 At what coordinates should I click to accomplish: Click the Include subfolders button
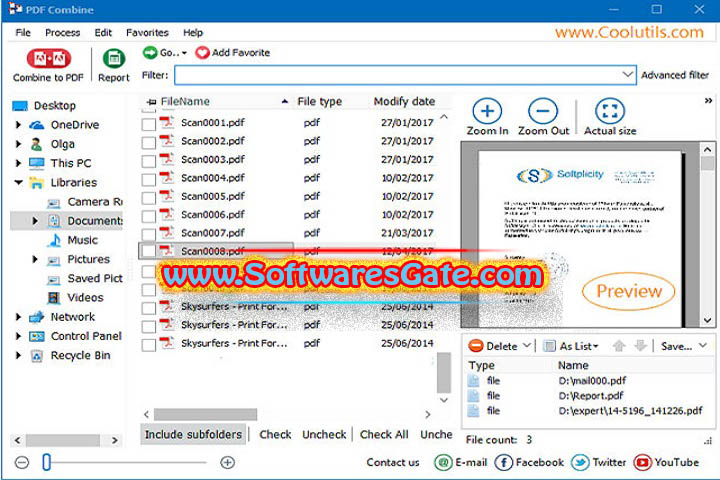click(193, 435)
